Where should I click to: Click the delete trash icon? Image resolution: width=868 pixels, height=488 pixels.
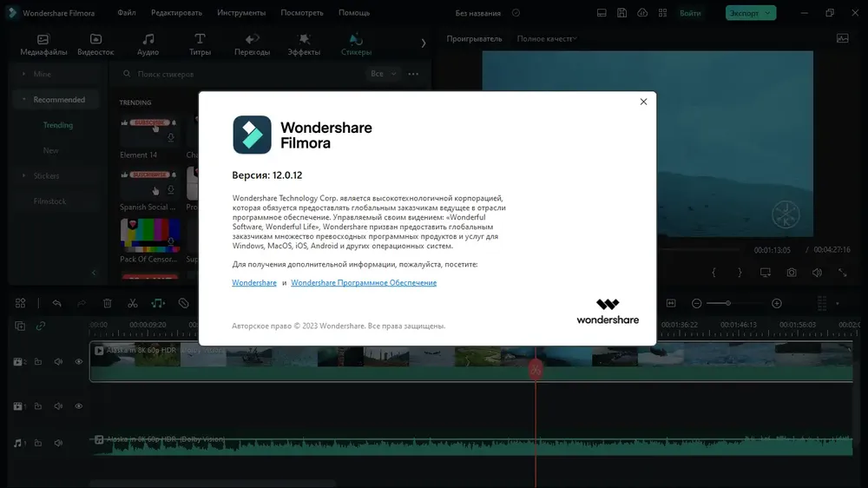[108, 303]
